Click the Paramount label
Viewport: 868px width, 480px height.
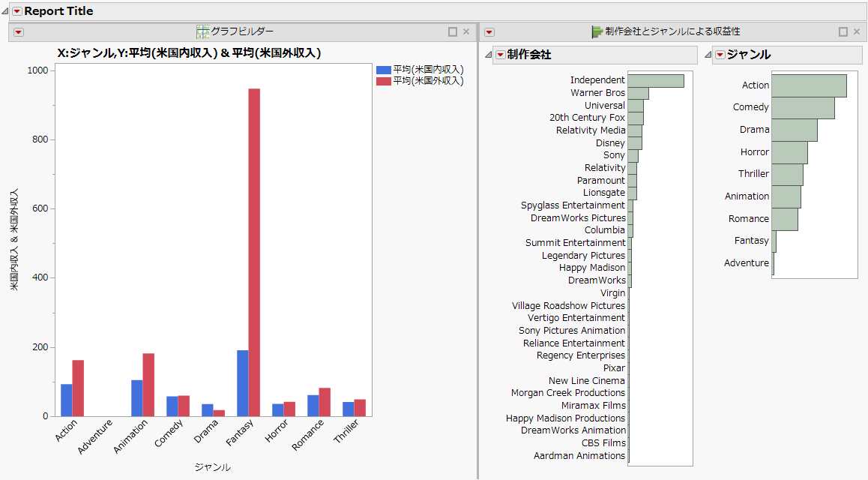600,181
